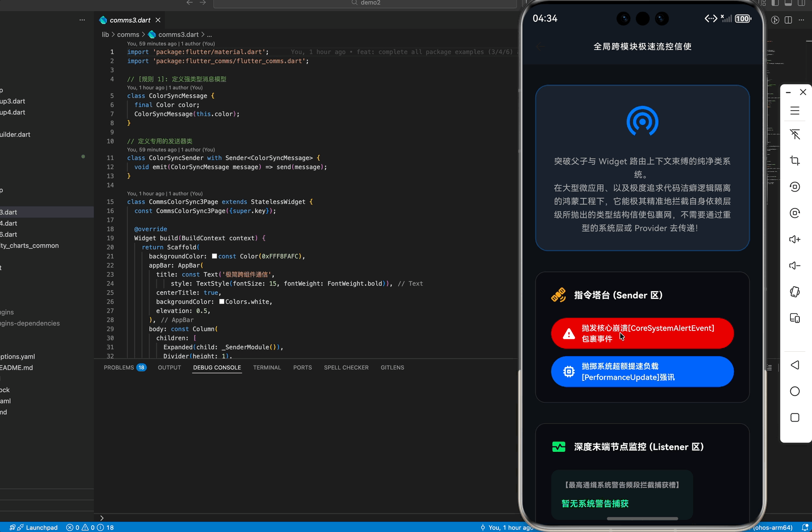Navigate forward with the top arrow

coord(203,3)
